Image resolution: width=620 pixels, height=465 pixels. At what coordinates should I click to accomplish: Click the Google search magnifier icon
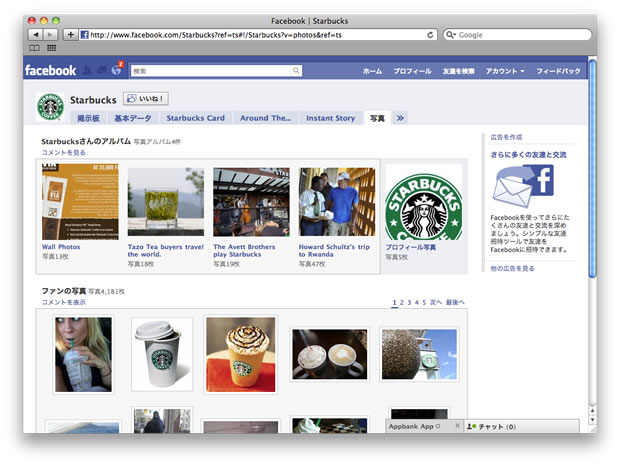(x=450, y=35)
